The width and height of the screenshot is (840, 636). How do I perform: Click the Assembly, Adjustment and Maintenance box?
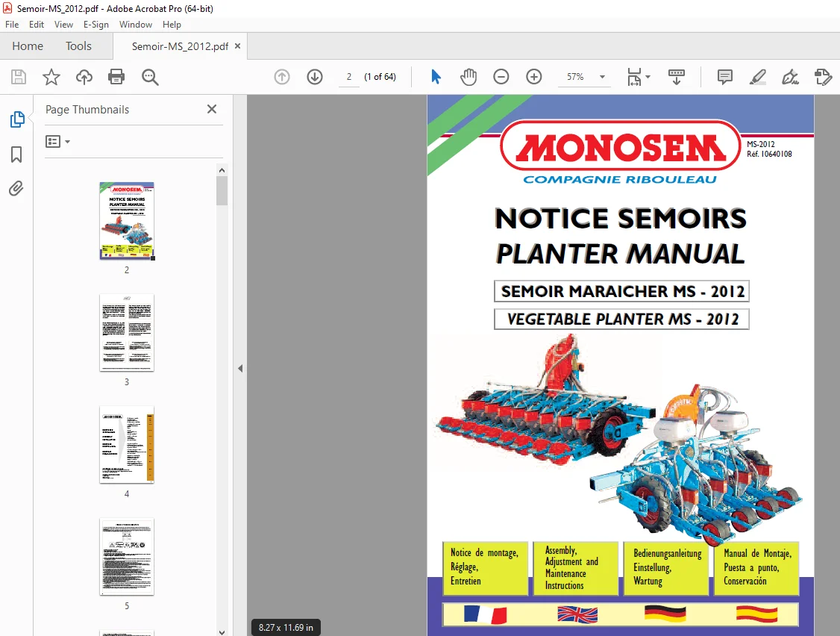[x=576, y=568]
